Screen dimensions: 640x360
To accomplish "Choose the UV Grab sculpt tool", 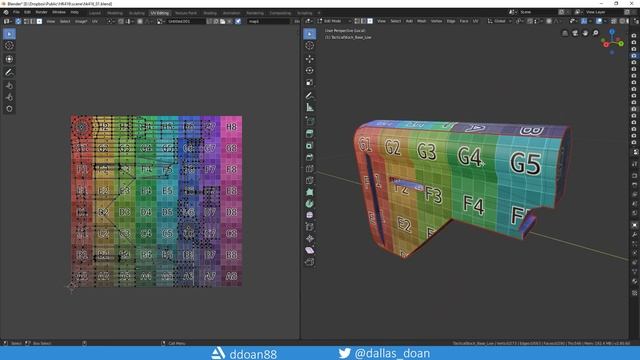I will pyautogui.click(x=9, y=85).
